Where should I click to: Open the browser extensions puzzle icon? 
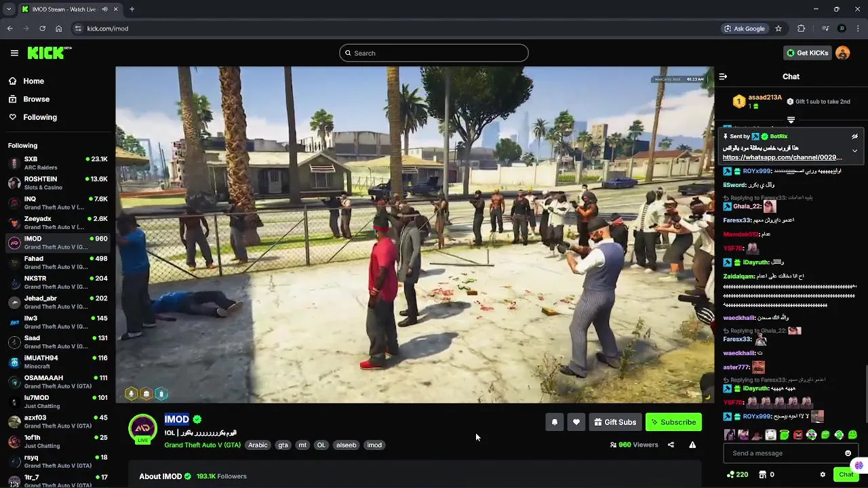pyautogui.click(x=801, y=28)
